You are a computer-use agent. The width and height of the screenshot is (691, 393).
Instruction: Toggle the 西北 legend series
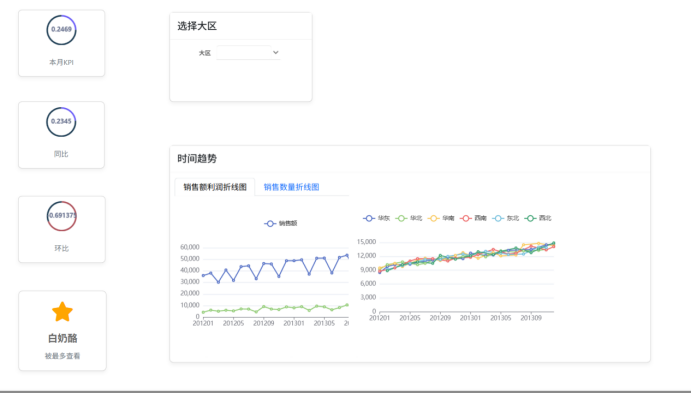click(x=538, y=218)
